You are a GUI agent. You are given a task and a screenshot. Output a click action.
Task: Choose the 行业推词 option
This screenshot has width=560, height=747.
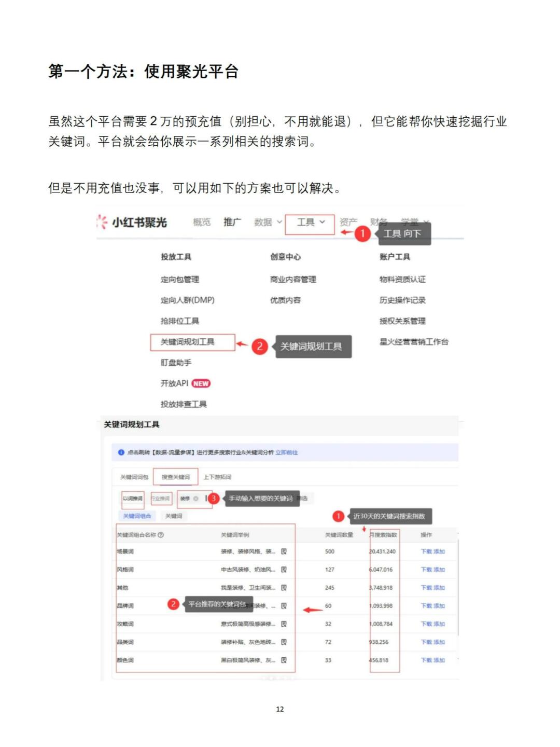coord(161,499)
